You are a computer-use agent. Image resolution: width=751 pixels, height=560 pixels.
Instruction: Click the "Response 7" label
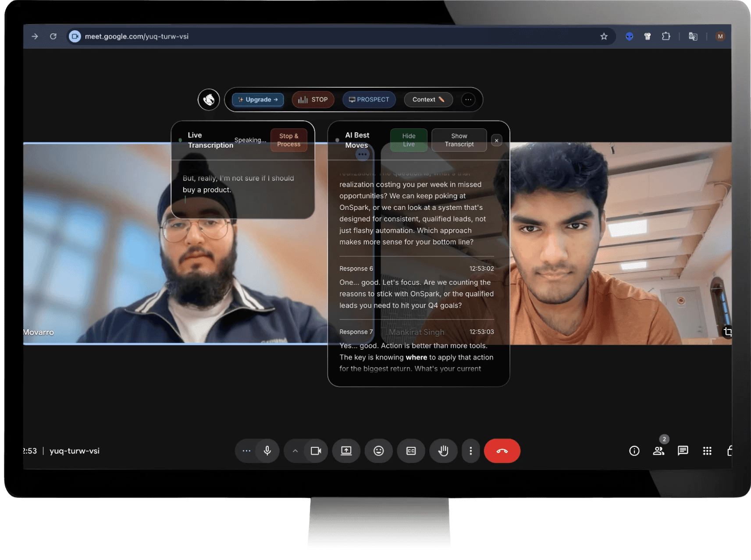[356, 332]
